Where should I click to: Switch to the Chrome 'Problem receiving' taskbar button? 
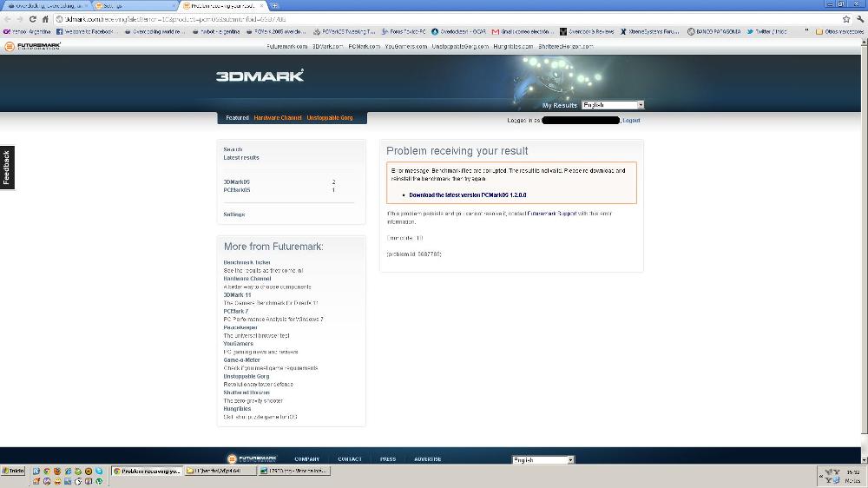[x=148, y=471]
